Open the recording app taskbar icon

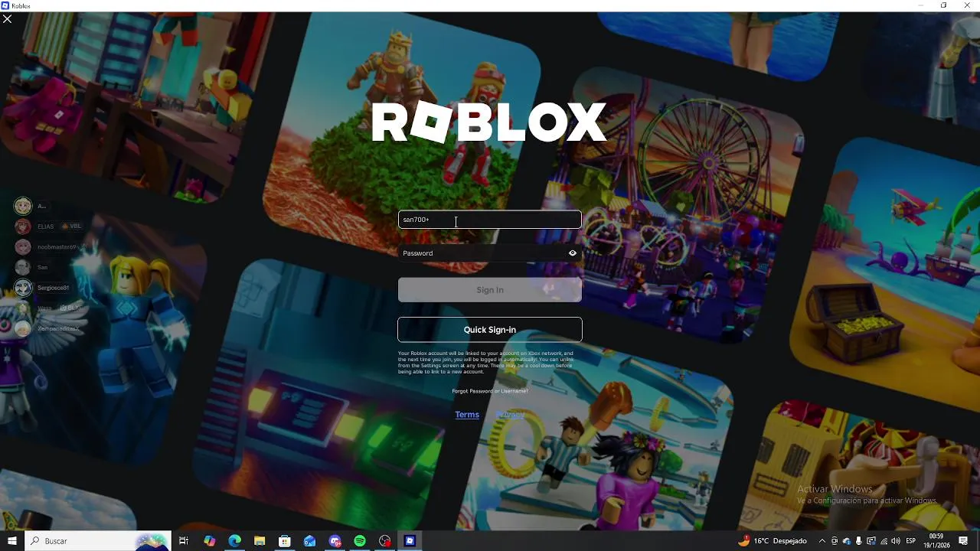coord(385,541)
